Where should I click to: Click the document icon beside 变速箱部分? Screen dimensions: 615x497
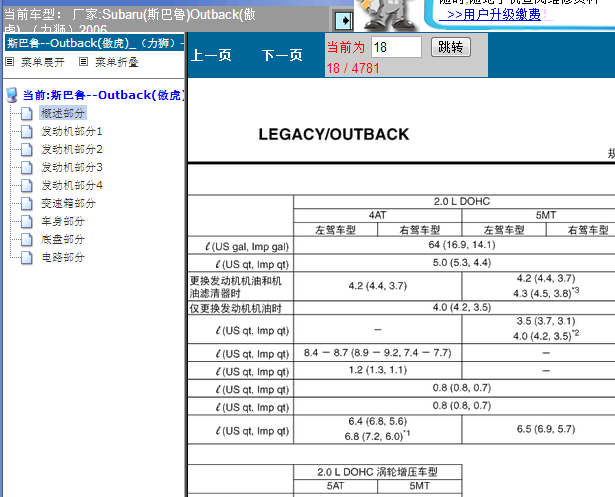pos(27,204)
